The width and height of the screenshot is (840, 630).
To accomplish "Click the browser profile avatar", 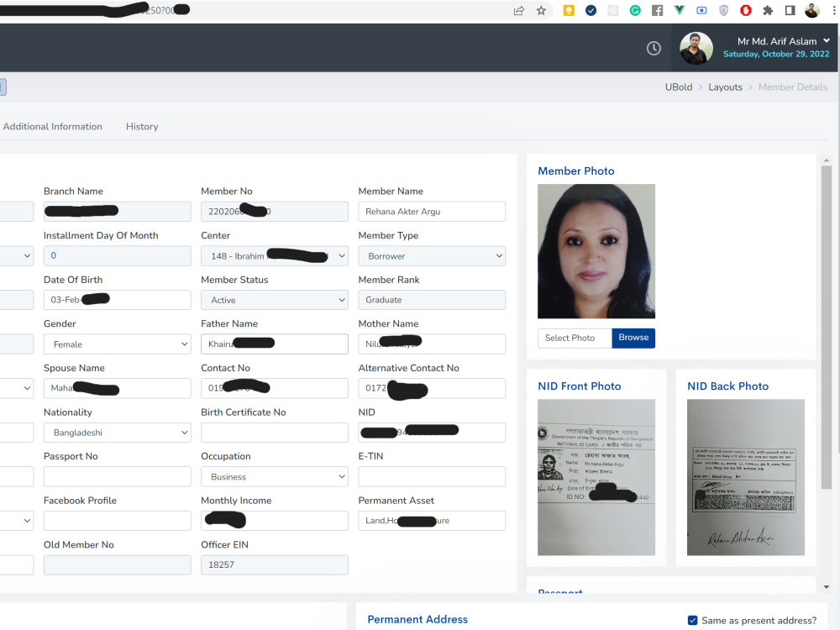I will [x=811, y=10].
